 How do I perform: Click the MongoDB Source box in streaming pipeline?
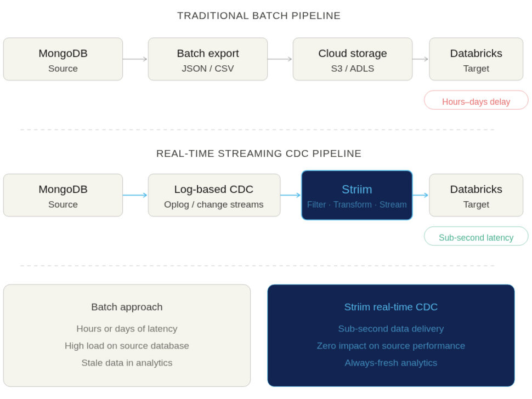(63, 195)
